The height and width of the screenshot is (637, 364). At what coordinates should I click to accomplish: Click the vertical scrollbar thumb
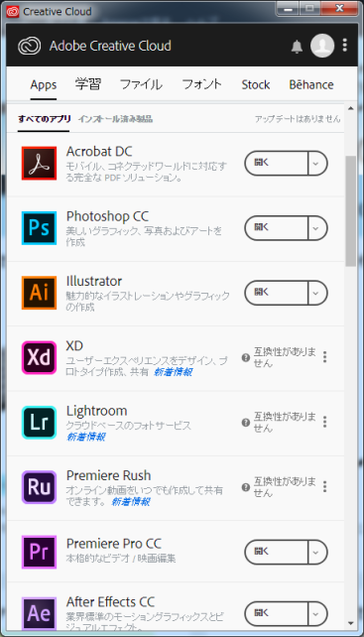350,210
